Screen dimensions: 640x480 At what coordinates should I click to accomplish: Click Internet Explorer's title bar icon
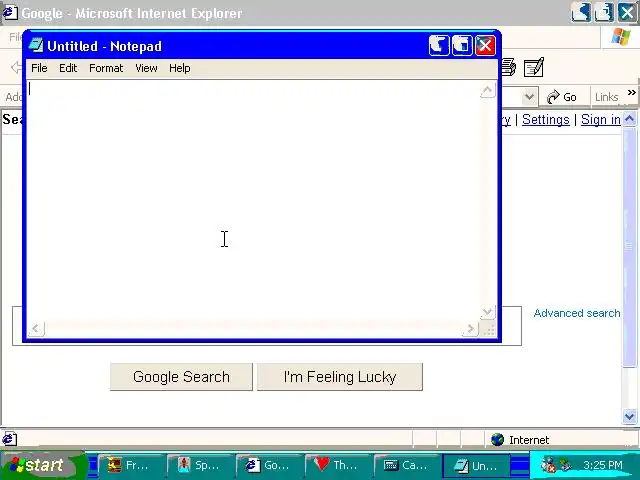pos(10,13)
